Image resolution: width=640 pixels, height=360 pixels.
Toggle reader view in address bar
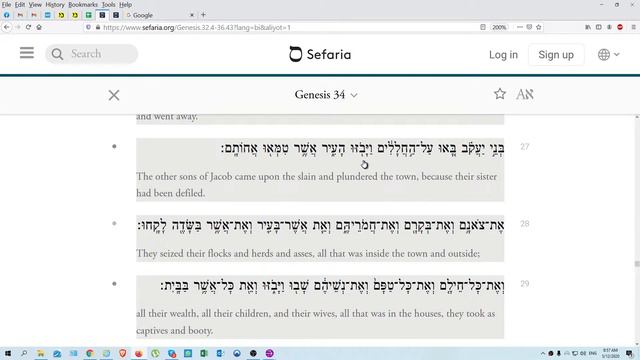point(483,27)
